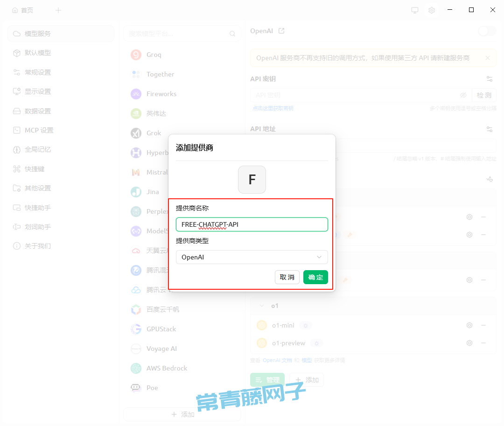Image resolution: width=504 pixels, height=426 pixels.
Task: Toggle API key visibility eye icon
Action: tap(463, 95)
